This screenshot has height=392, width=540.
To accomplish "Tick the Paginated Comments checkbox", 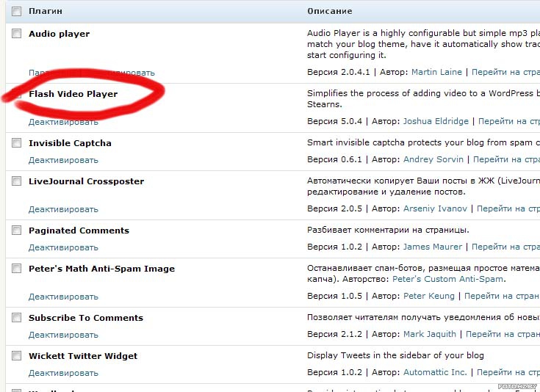I will (x=16, y=231).
